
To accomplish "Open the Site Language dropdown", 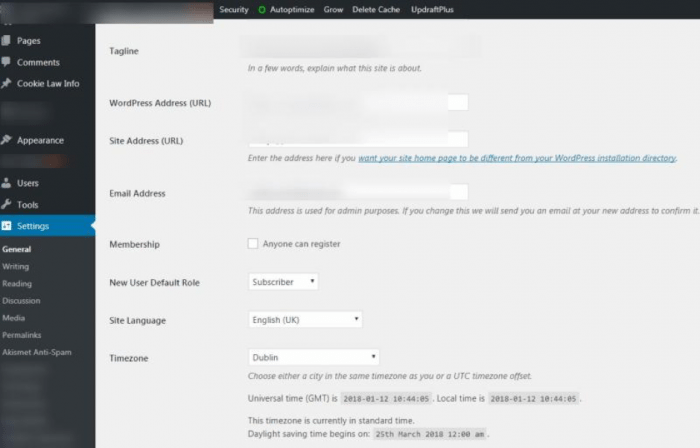I will tap(305, 319).
